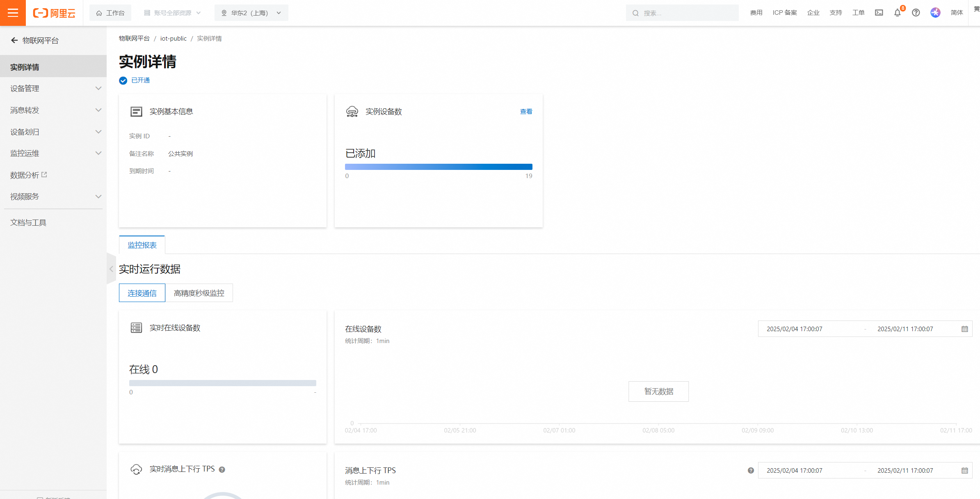
Task: Click end date 2025/02/11 in 在线设备数 range
Action: point(905,329)
